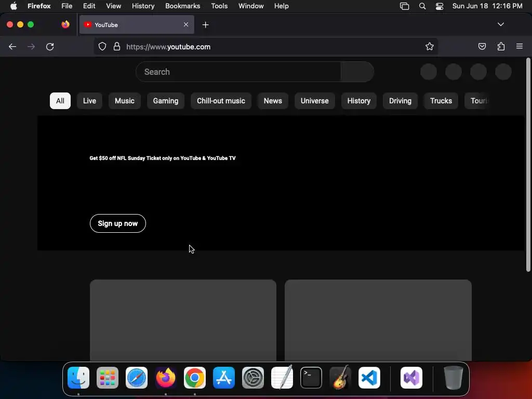Open the Firefox extensions puzzle icon
The height and width of the screenshot is (399, 532).
click(501, 46)
